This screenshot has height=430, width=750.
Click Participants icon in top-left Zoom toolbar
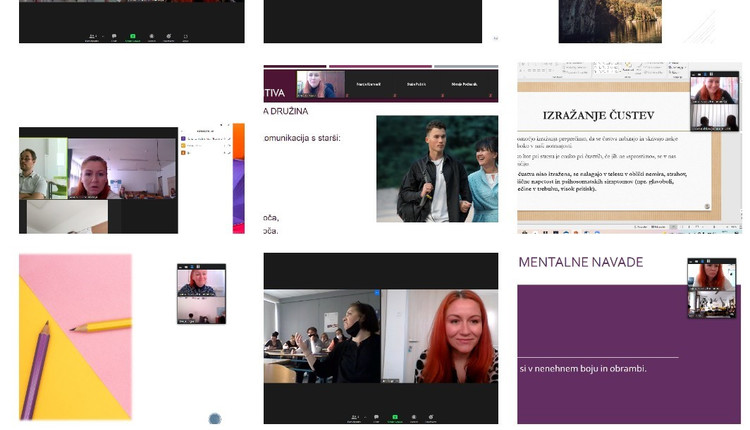pyautogui.click(x=93, y=37)
